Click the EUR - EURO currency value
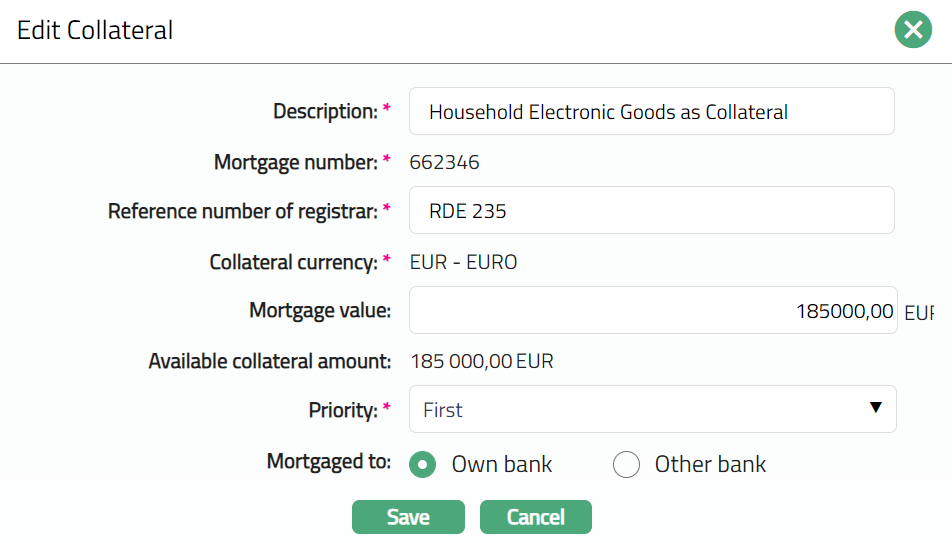The height and width of the screenshot is (543, 952). (463, 262)
